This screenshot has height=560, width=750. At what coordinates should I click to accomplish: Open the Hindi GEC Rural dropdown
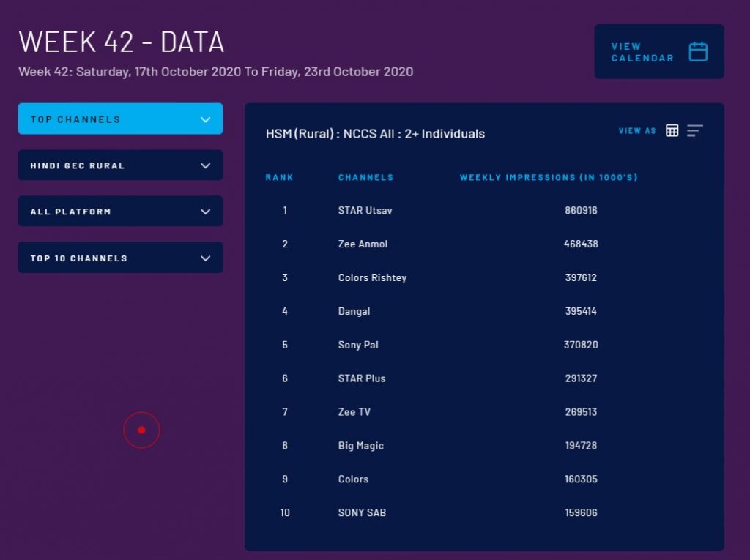[120, 165]
